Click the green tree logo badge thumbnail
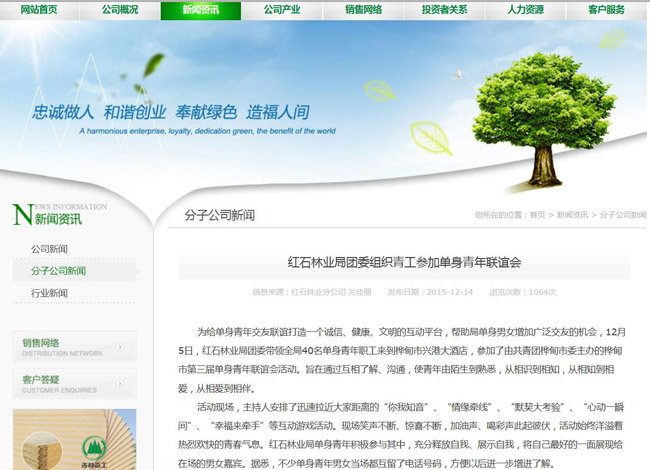 [93, 446]
